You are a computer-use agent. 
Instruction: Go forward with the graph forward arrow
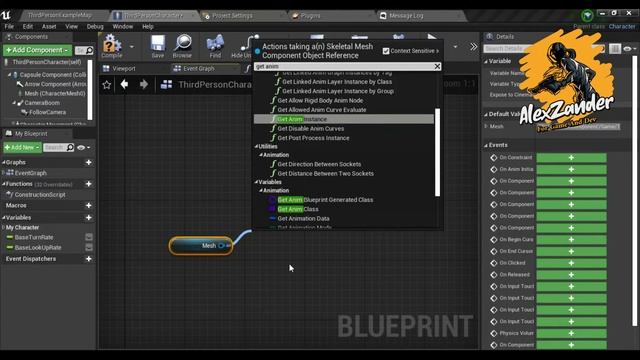click(144, 84)
